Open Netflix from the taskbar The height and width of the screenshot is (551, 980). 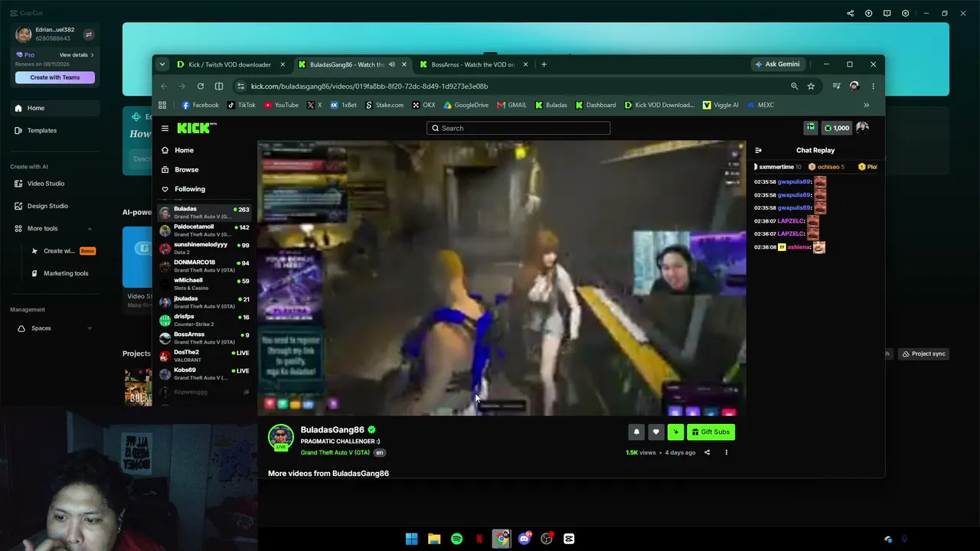[x=479, y=539]
